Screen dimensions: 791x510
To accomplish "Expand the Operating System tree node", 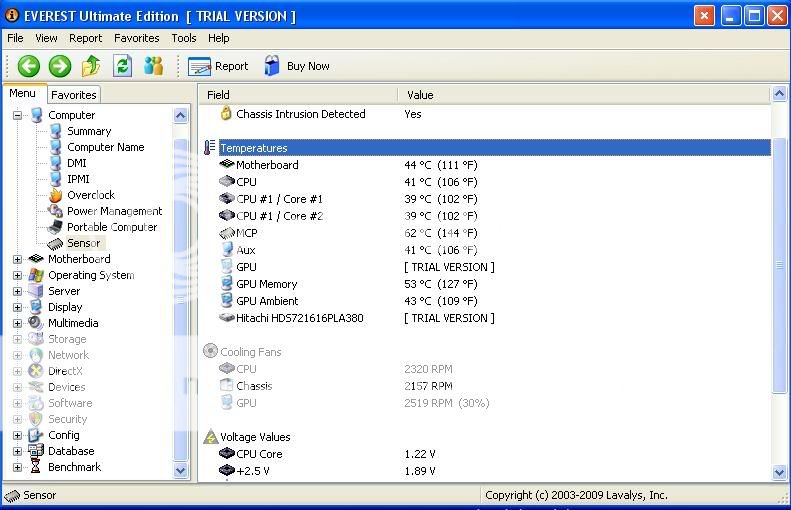I will tap(17, 275).
